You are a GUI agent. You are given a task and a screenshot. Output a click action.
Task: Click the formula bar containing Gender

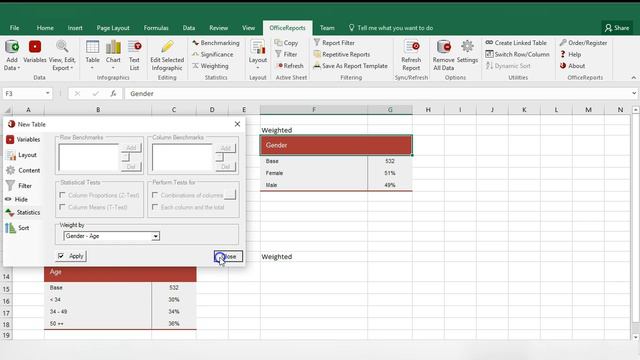click(x=378, y=93)
